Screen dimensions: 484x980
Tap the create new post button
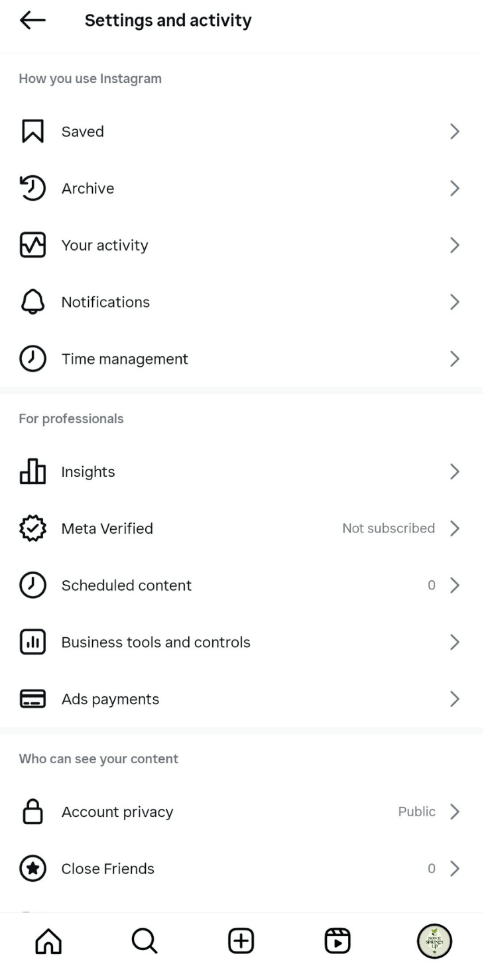pos(241,941)
